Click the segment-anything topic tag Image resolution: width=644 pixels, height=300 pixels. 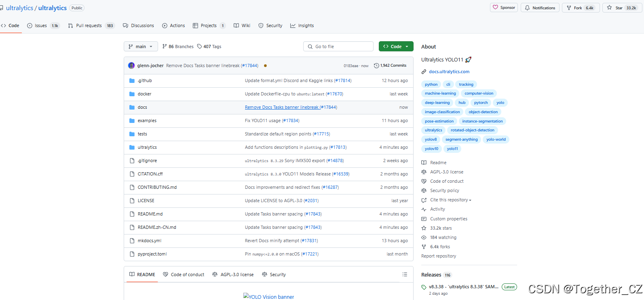(x=461, y=139)
